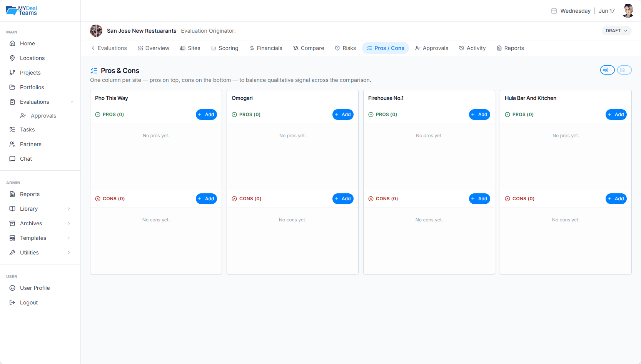
Task: Add a con for Hula Bar And Kitchen
Action: click(616, 199)
